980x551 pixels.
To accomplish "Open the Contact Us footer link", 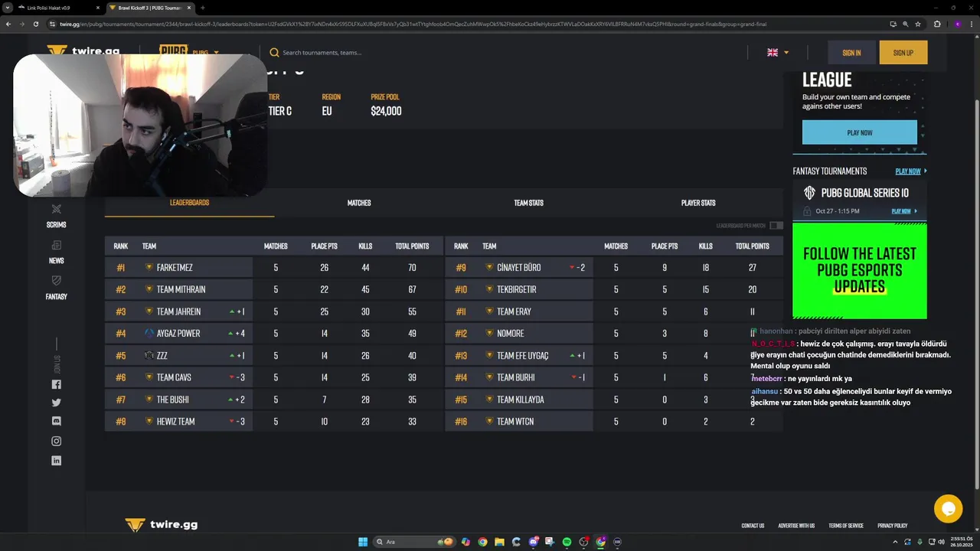I will pyautogui.click(x=753, y=526).
